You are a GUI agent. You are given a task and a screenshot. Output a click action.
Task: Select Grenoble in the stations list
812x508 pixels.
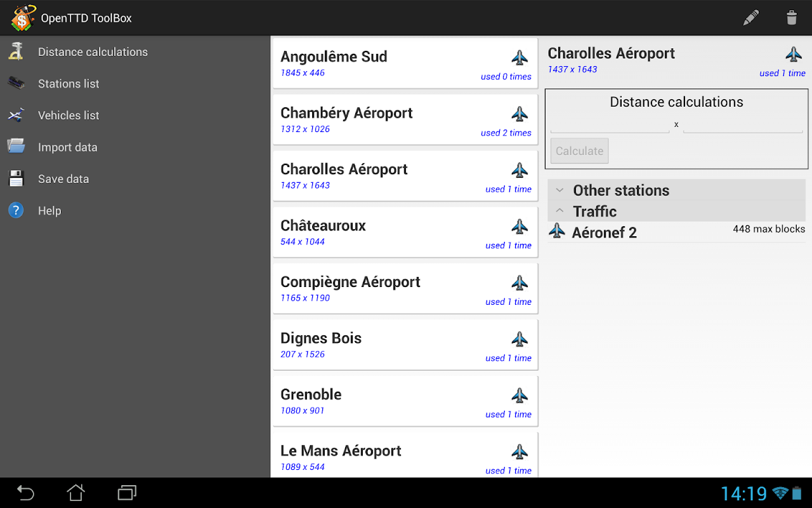pyautogui.click(x=405, y=401)
